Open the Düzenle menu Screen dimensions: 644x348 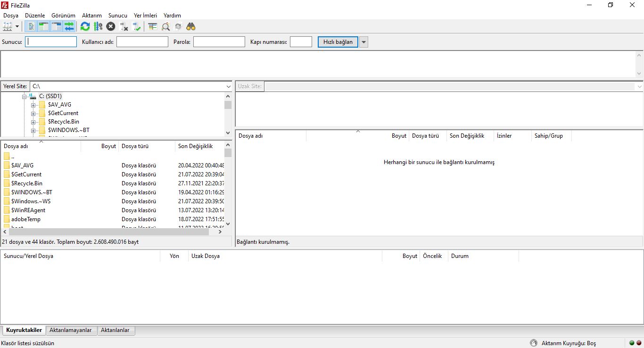pyautogui.click(x=35, y=16)
